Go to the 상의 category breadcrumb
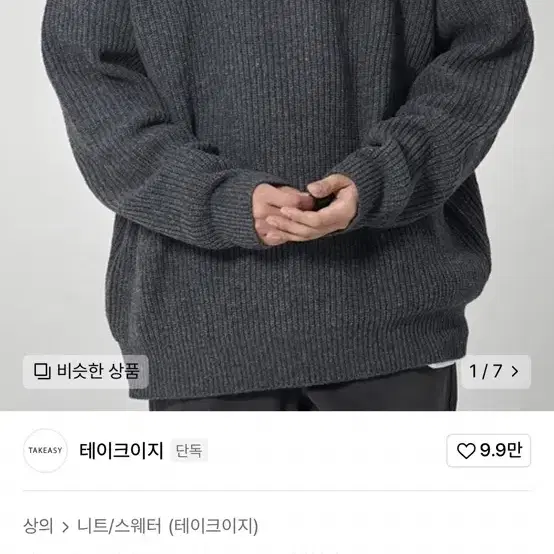 pos(38,526)
